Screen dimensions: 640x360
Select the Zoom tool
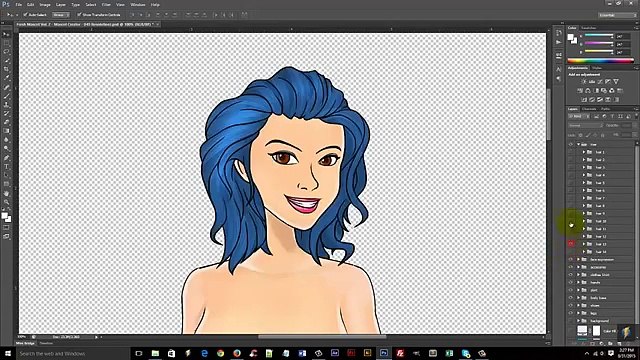pyautogui.click(x=6, y=202)
